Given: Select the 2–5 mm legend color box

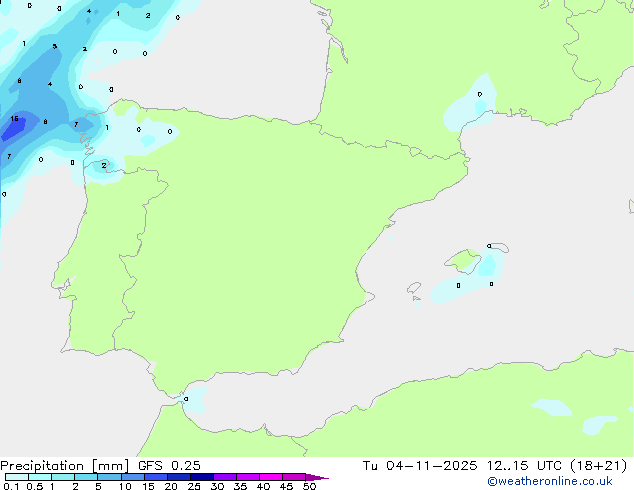Looking at the screenshot, I should point(86,477).
